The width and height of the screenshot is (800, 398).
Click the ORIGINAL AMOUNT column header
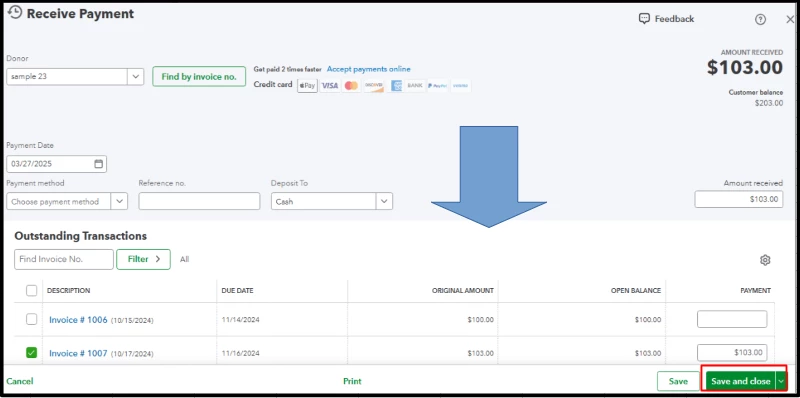[x=463, y=291]
